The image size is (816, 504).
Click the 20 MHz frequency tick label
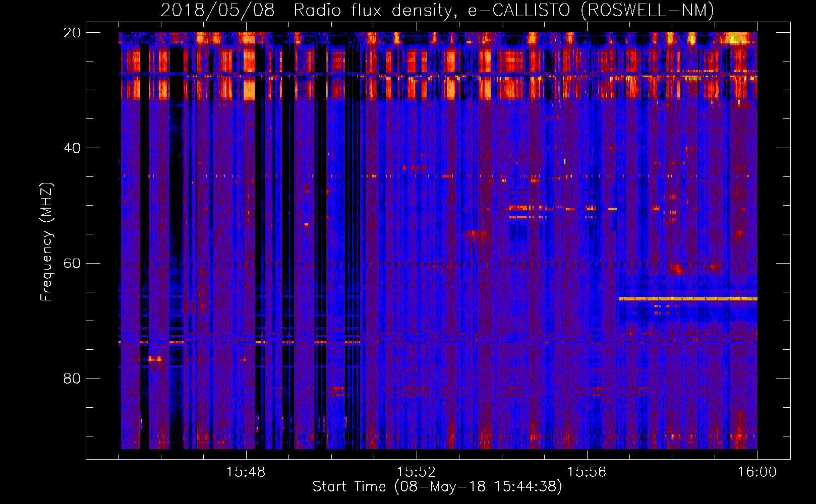(72, 33)
